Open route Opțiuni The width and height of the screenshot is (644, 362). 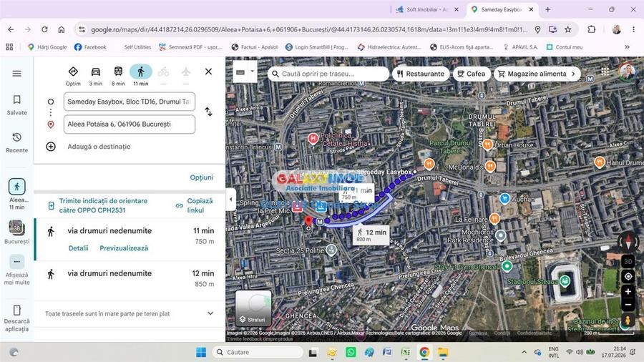(201, 177)
